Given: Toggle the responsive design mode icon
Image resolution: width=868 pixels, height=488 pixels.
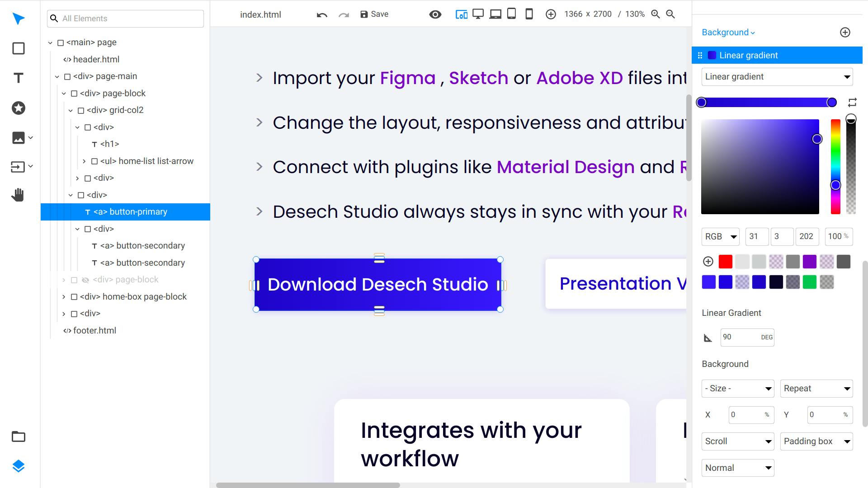Looking at the screenshot, I should point(462,14).
